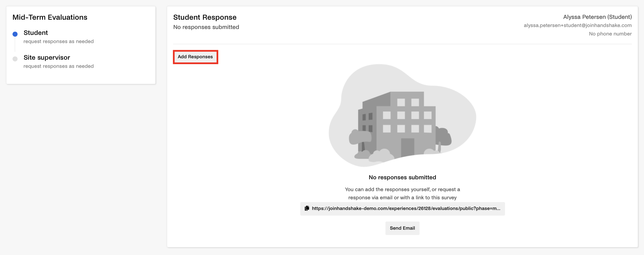Viewport: 644px width, 255px height.
Task: Select the gray Site supervisor step dot
Action: point(15,59)
